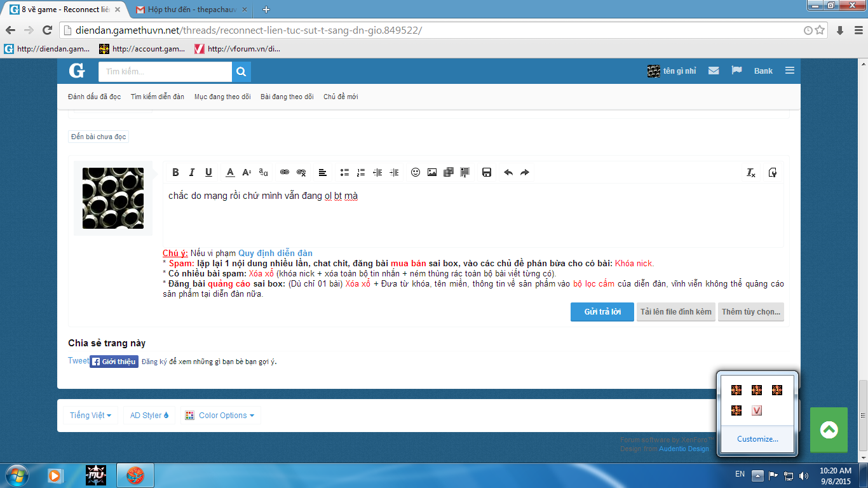Open the tên gì nhỉ user profile
This screenshot has width=868, height=488.
pos(672,71)
